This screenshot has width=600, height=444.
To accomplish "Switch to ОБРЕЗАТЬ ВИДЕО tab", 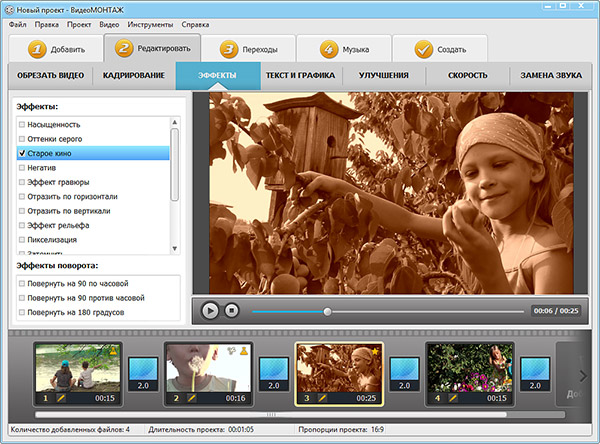I will pyautogui.click(x=51, y=75).
